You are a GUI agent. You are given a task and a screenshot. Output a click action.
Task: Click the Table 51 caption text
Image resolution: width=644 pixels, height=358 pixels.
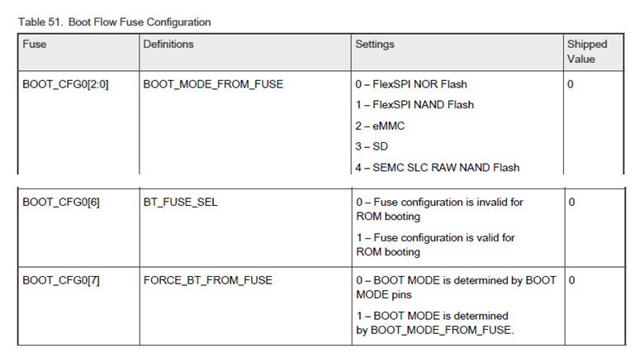point(114,21)
